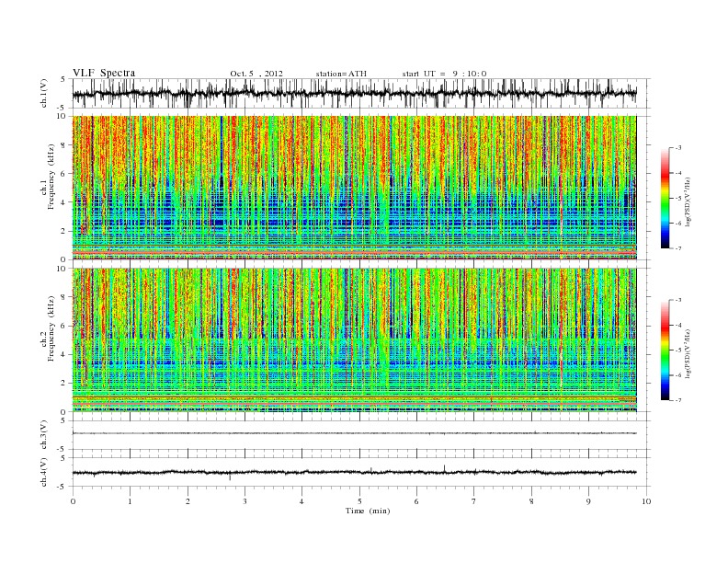Click tick label "10" on the Time axis
The image size is (728, 563).
point(646,501)
